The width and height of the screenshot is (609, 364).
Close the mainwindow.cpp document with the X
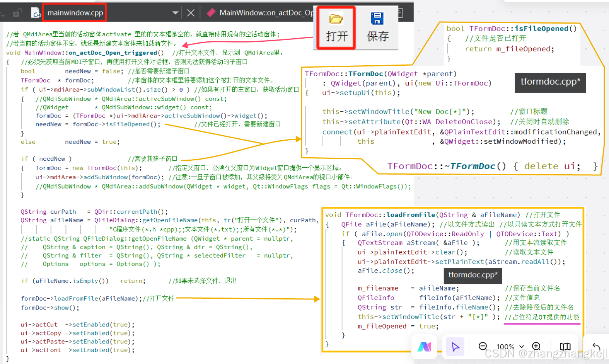191,13
